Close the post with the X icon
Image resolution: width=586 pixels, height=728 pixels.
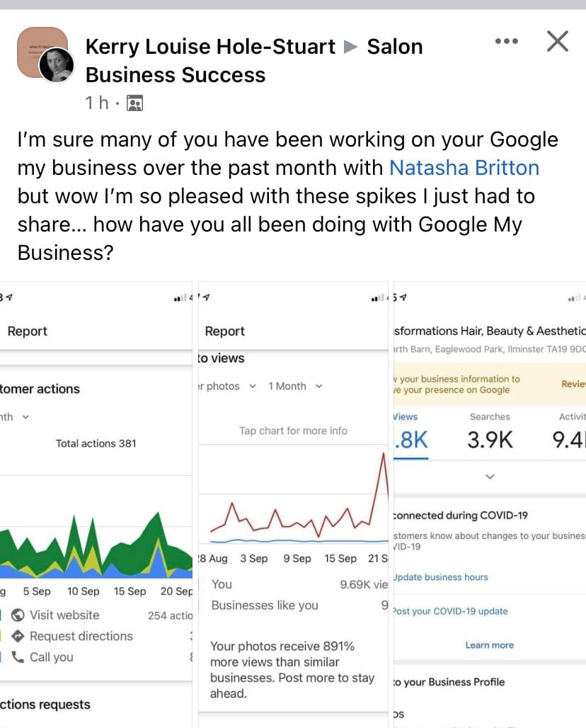[558, 42]
